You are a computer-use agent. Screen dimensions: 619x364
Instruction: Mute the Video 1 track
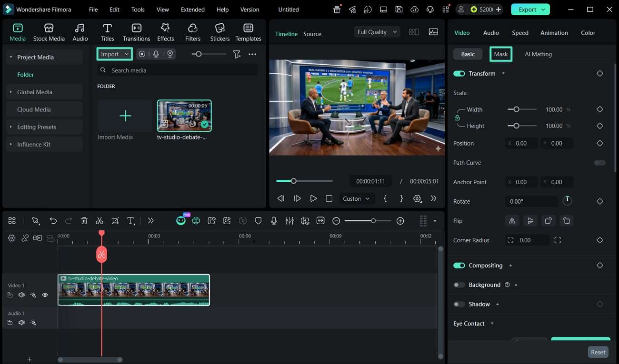21,295
